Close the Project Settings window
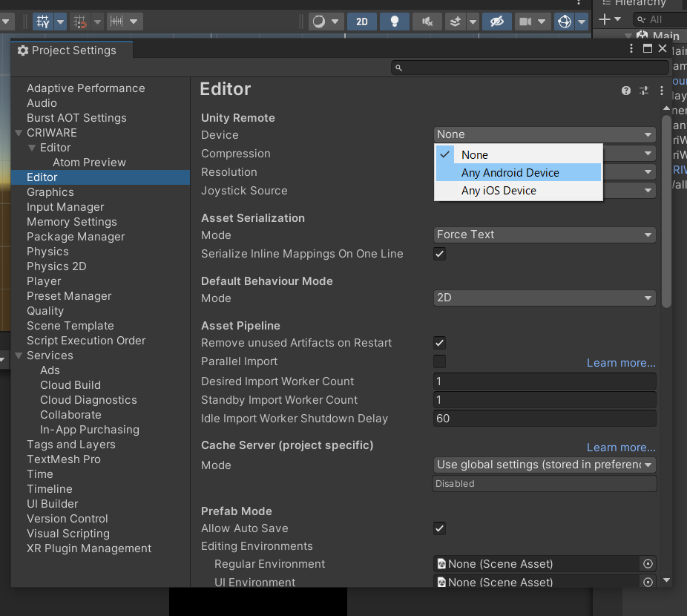687x616 pixels. 663,48
